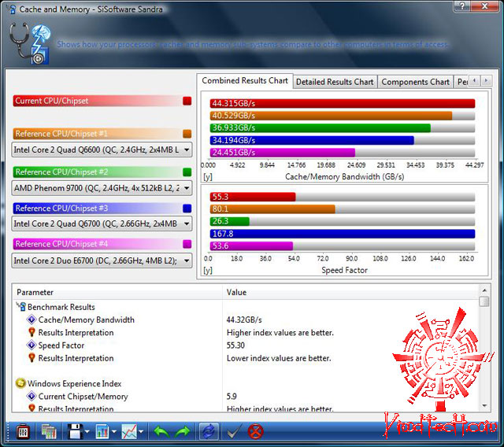The image size is (504, 447).
Task: Click the value '5.9'
Action: pyautogui.click(x=232, y=397)
